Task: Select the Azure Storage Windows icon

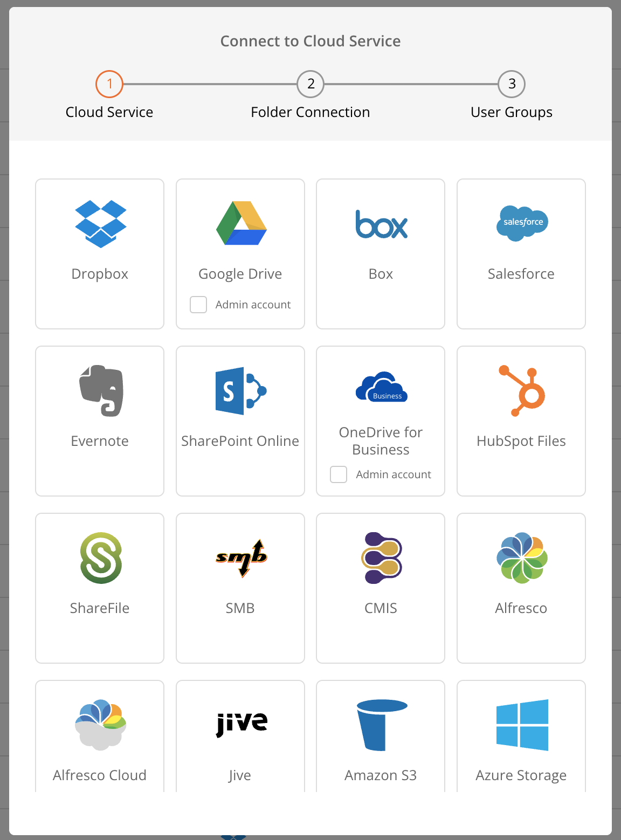Action: [x=522, y=725]
